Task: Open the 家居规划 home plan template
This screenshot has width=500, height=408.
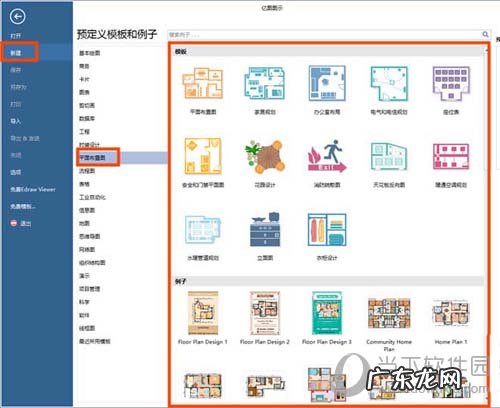Action: 265,83
